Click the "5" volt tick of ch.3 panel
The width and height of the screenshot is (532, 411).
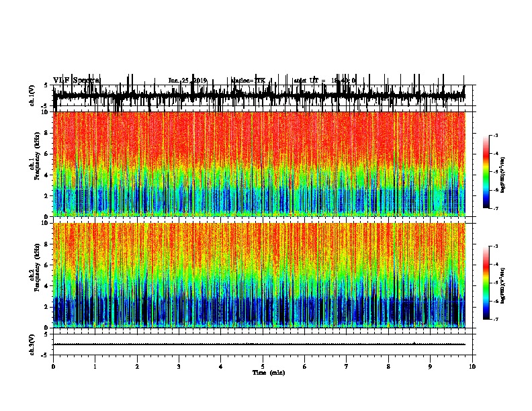pyautogui.click(x=46, y=334)
